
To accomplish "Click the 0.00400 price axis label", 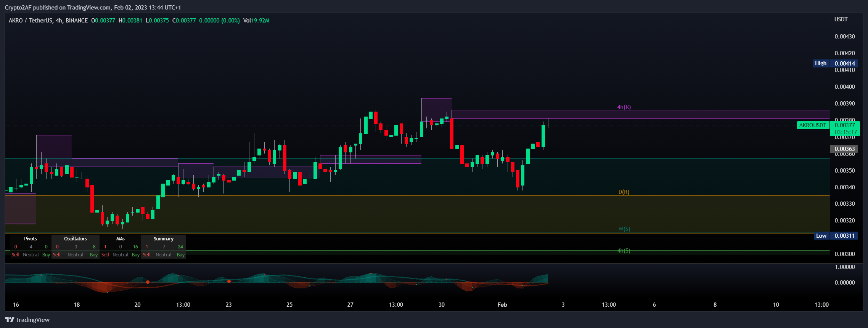I will pyautogui.click(x=845, y=87).
